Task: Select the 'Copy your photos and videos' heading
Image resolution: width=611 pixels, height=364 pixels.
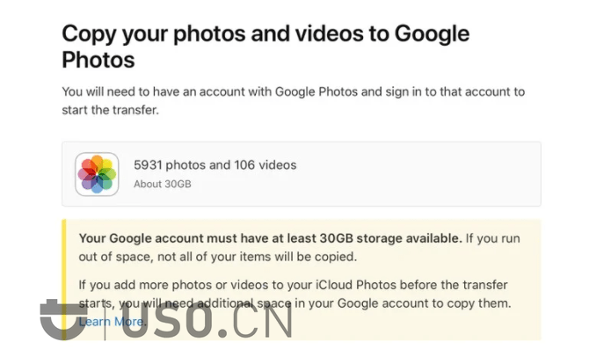Action: (x=265, y=47)
